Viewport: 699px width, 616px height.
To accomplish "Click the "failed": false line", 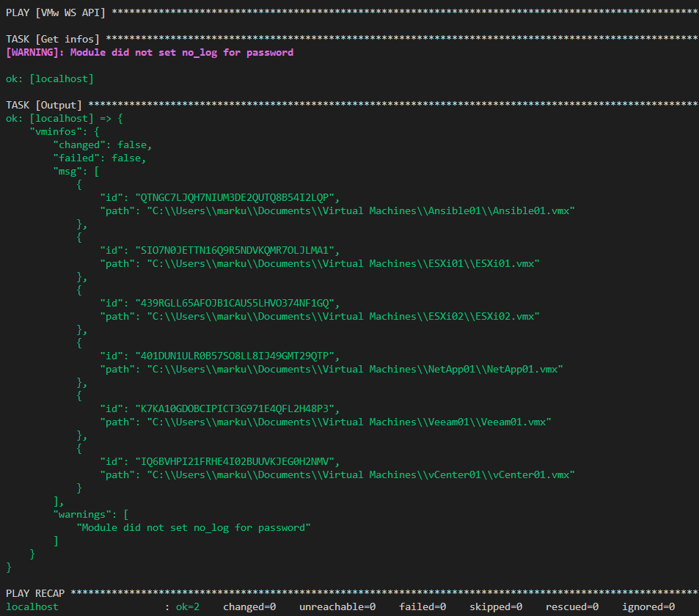I will (100, 158).
